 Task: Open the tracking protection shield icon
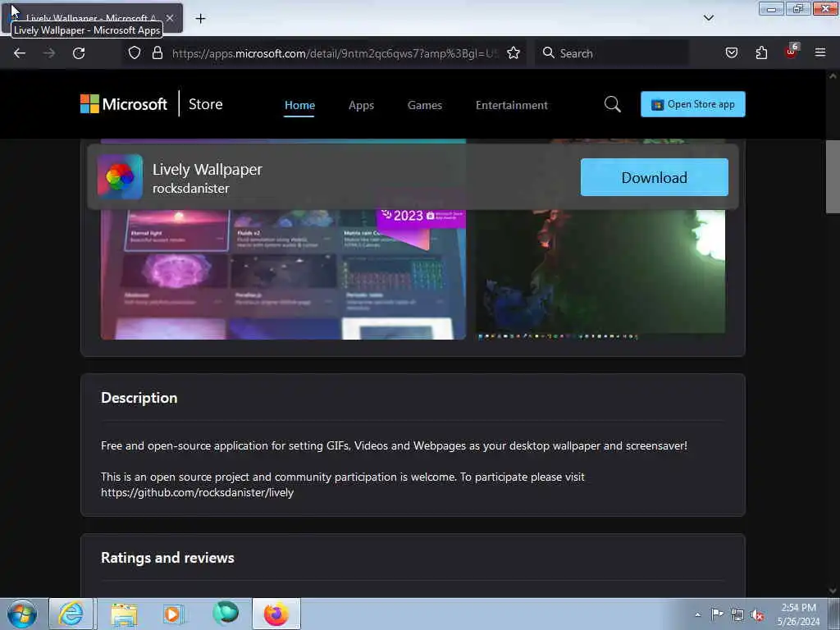135,53
